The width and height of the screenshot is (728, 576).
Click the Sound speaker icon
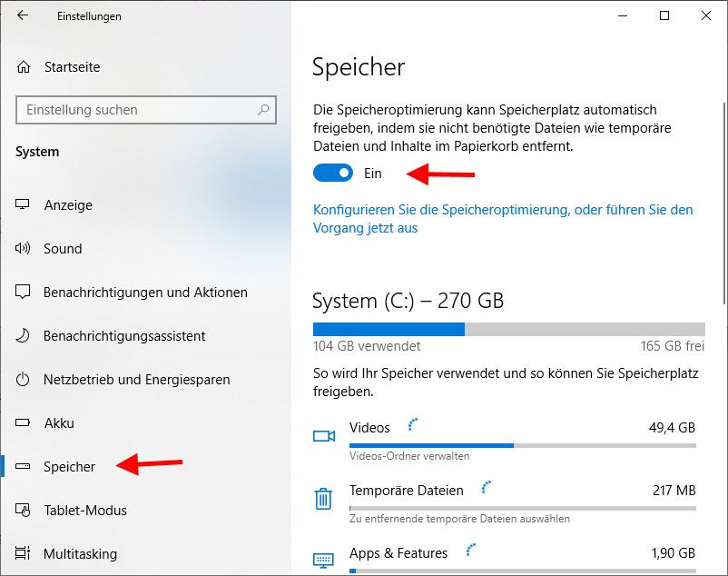(x=24, y=249)
